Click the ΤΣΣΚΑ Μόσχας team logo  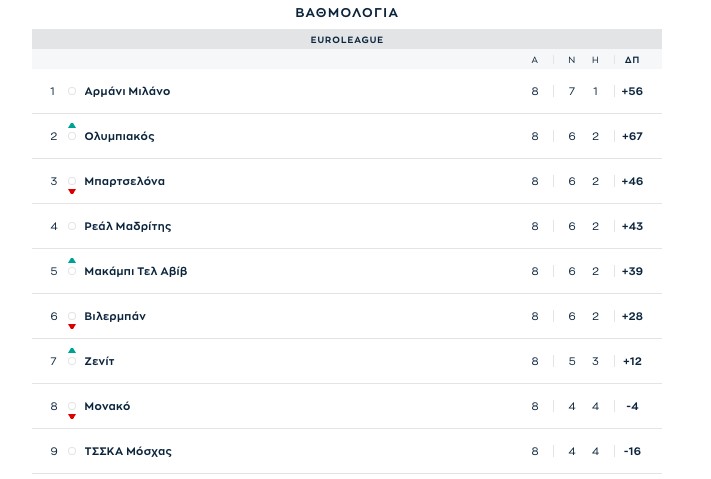(72, 451)
